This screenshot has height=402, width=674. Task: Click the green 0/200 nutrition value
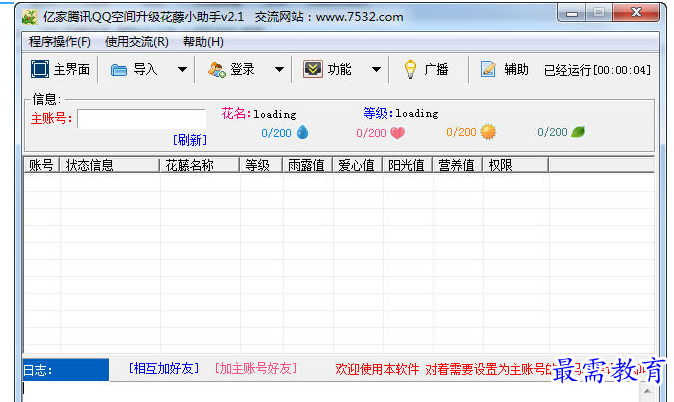(552, 132)
